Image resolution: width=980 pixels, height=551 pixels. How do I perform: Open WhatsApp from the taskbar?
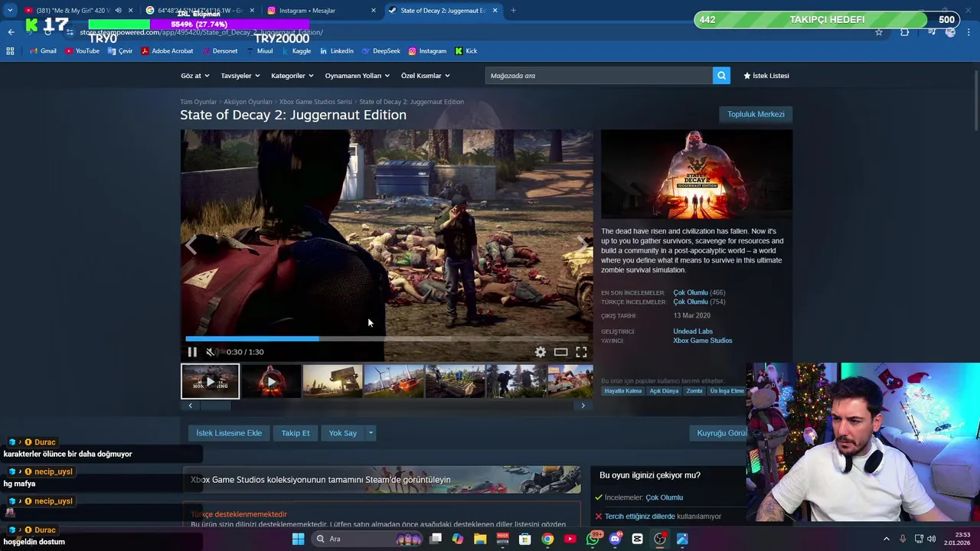click(x=593, y=539)
